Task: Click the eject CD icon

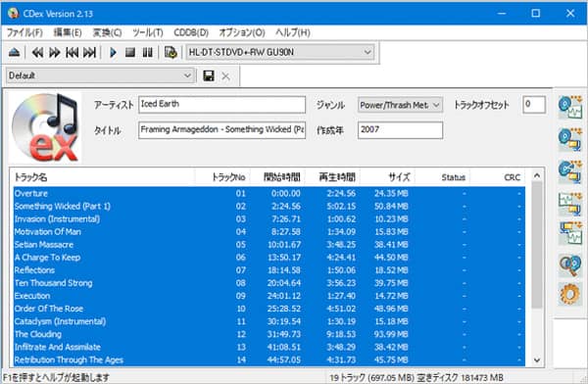Action: coord(15,52)
